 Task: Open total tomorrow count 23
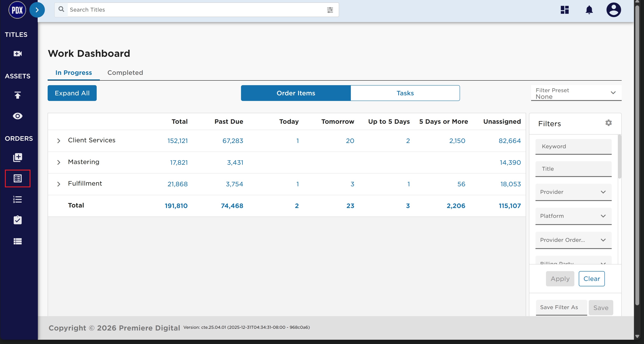pos(350,206)
